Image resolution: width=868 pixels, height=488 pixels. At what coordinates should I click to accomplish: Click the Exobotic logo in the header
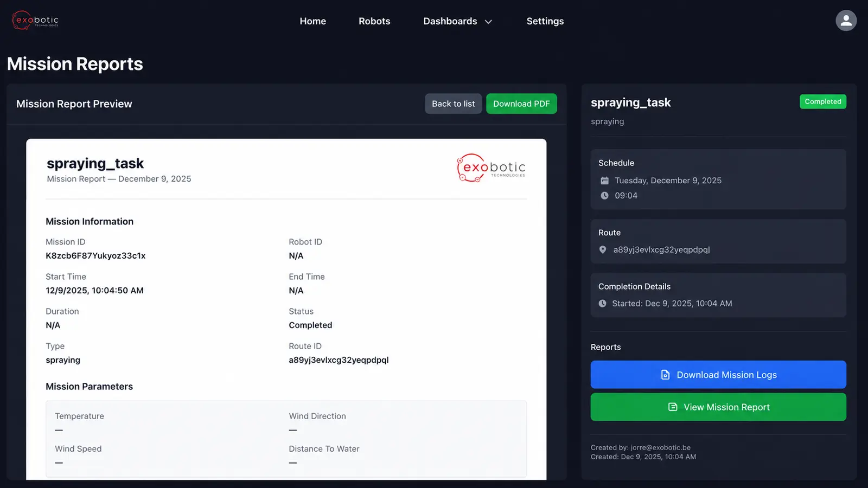point(35,21)
